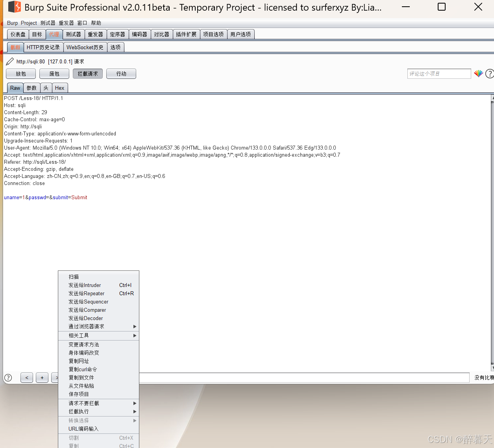Click the request body line uname=1&passwd=
Screen dimensions: 494x448
pyautogui.click(x=46, y=198)
